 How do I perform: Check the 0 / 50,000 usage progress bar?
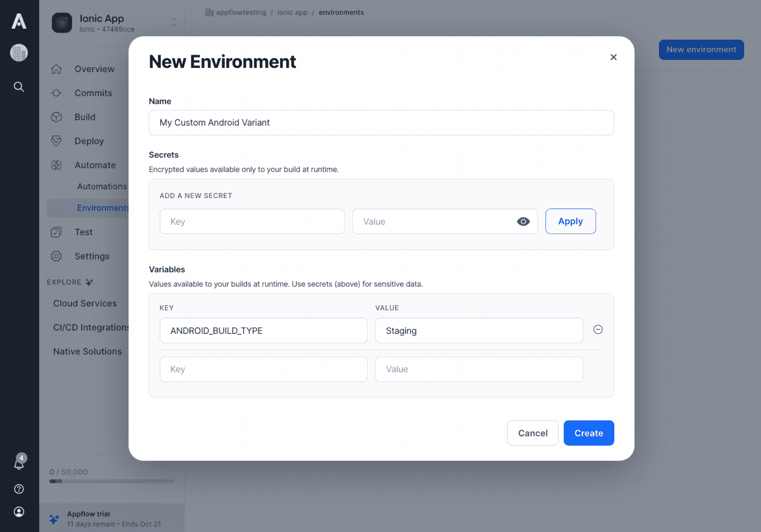(x=111, y=481)
